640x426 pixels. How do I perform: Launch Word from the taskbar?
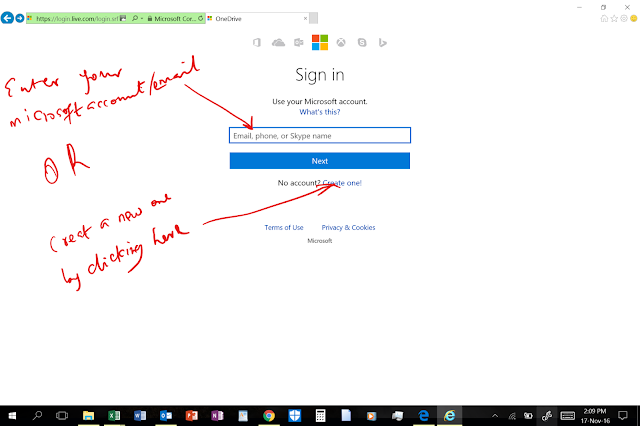(x=140, y=416)
